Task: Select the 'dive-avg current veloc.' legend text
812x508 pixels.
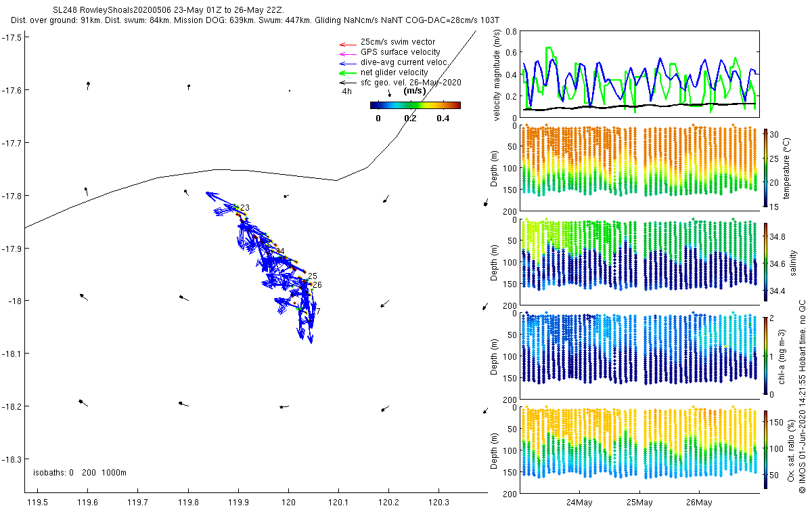Action: (x=405, y=62)
